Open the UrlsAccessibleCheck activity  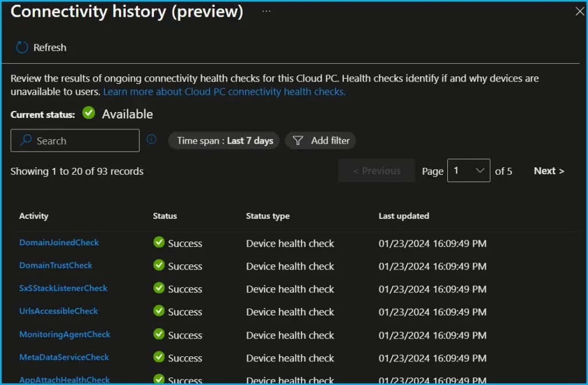pyautogui.click(x=59, y=311)
